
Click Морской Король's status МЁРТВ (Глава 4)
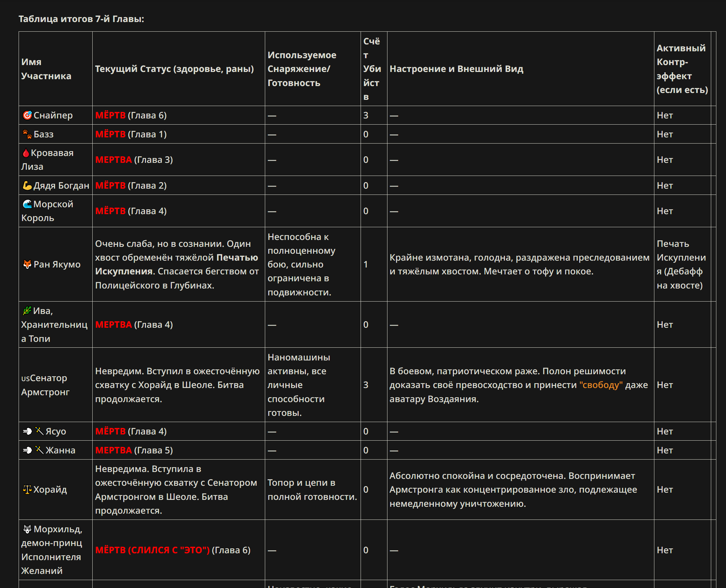131,211
